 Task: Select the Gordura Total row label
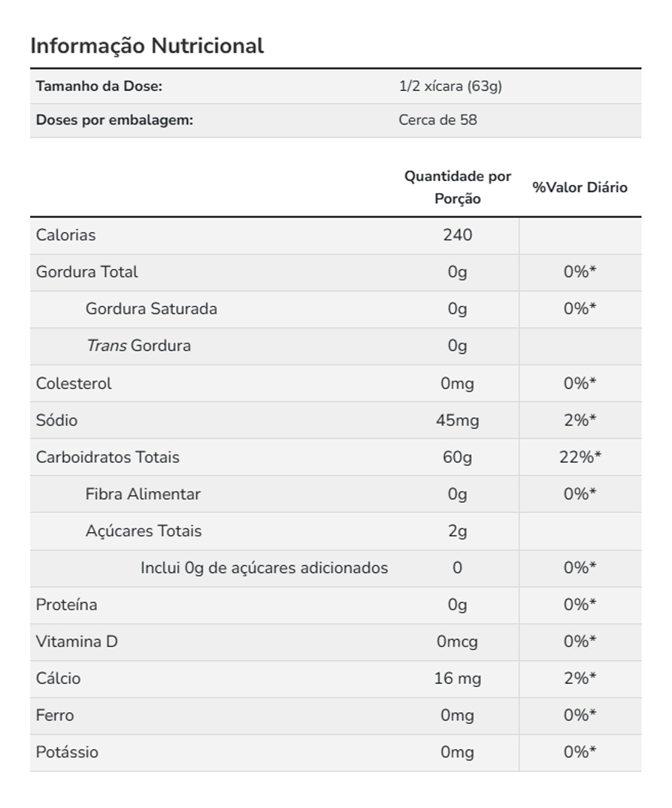(x=87, y=272)
